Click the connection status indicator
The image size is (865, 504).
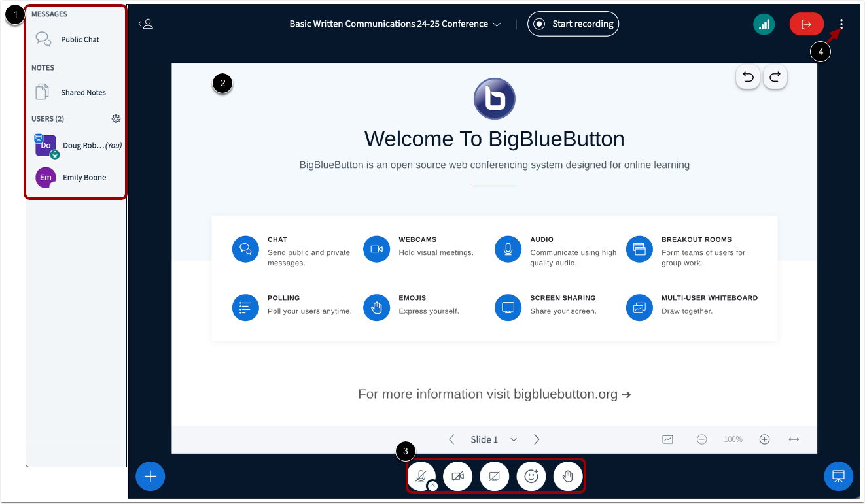coord(764,24)
